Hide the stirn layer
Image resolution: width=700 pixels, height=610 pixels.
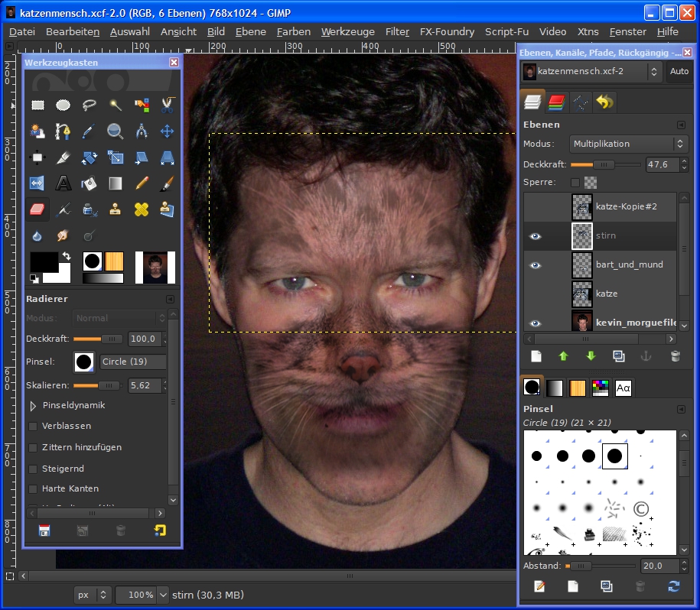pos(535,236)
